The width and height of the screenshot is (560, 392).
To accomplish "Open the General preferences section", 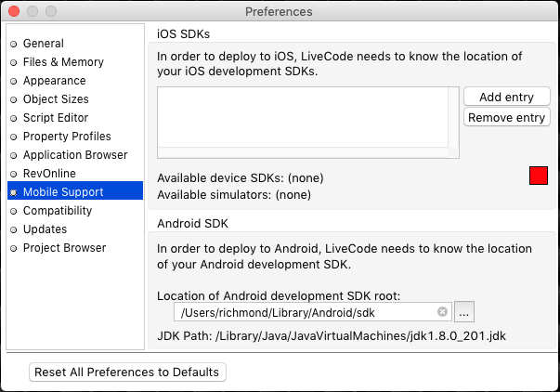I will point(43,44).
